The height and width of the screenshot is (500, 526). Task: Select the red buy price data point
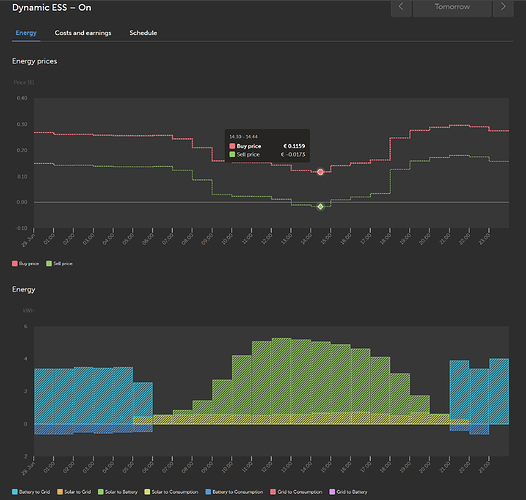click(x=320, y=172)
